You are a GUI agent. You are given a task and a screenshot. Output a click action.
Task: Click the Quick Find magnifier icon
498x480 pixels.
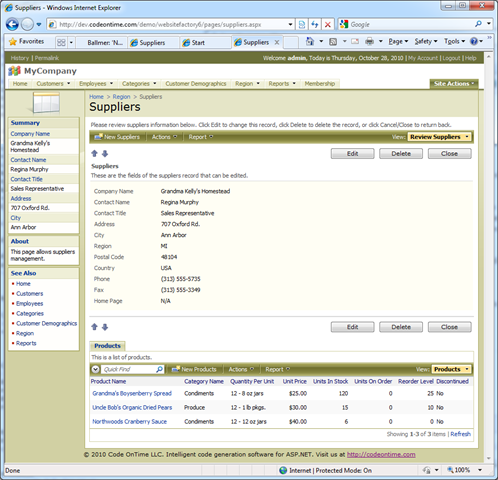coord(159,369)
